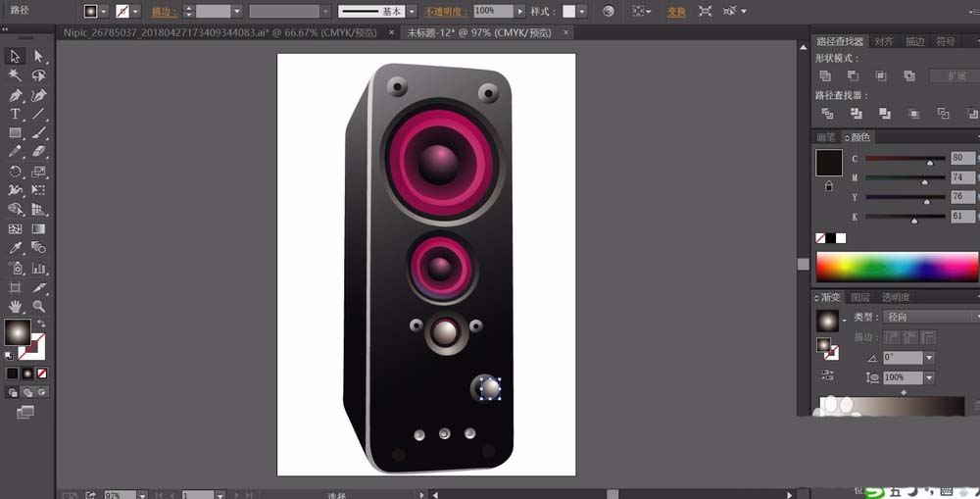Select the Blend tool

[39, 248]
